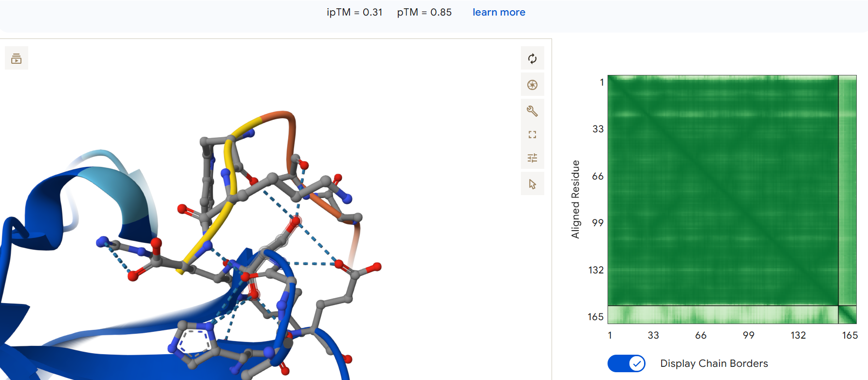Open the screenshot snapshot tool
The height and width of the screenshot is (380, 868).
532,85
